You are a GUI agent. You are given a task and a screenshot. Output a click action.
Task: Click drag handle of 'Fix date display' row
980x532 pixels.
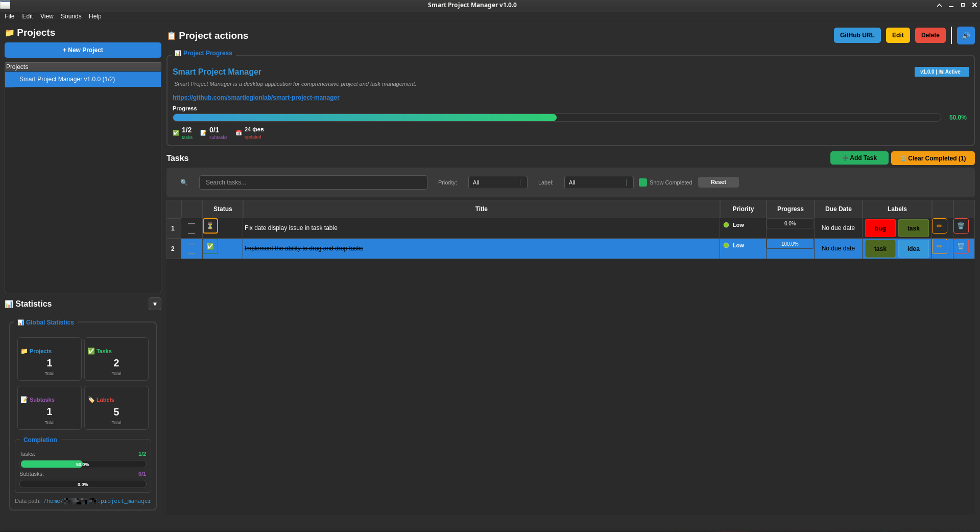pyautogui.click(x=192, y=228)
